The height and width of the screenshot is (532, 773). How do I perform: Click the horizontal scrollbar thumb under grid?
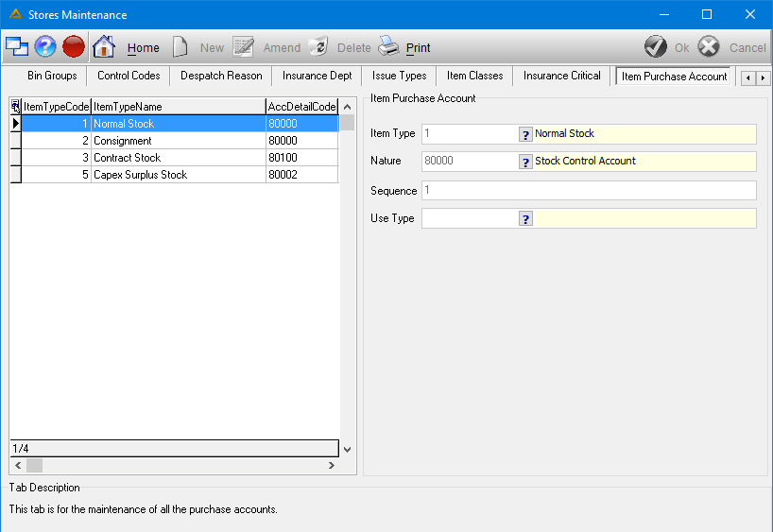click(x=35, y=465)
